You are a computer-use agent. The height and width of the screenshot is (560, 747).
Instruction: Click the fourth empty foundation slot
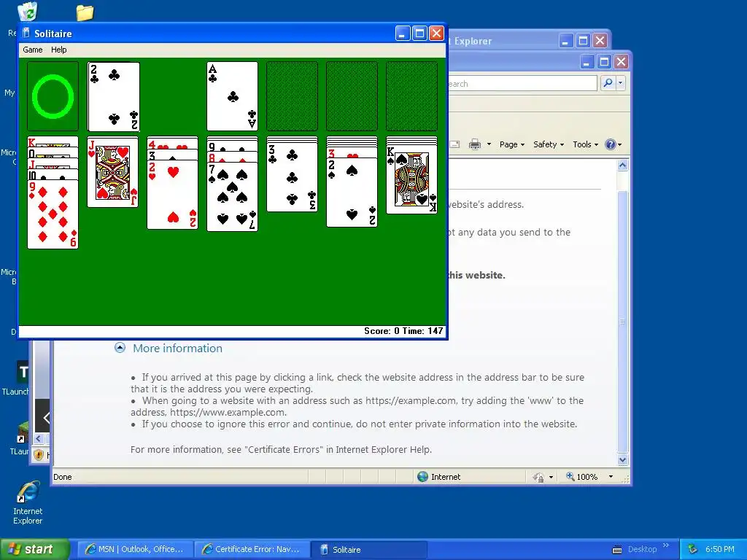pos(411,96)
